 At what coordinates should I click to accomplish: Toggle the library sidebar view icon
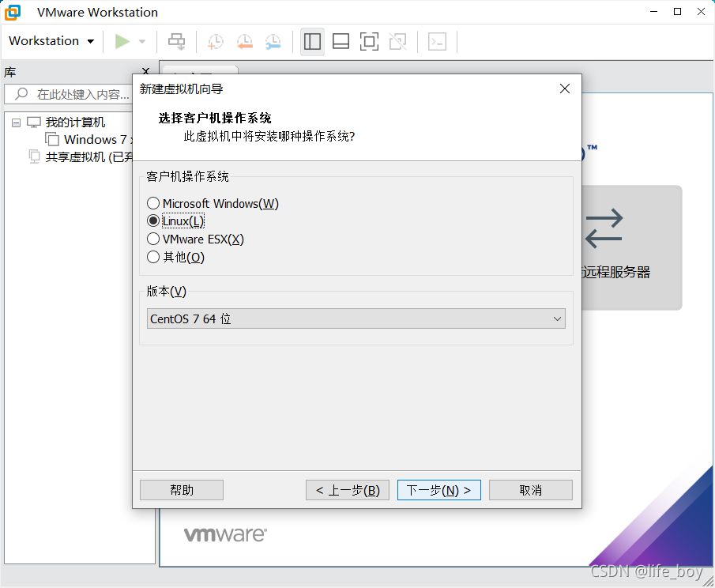click(x=312, y=42)
